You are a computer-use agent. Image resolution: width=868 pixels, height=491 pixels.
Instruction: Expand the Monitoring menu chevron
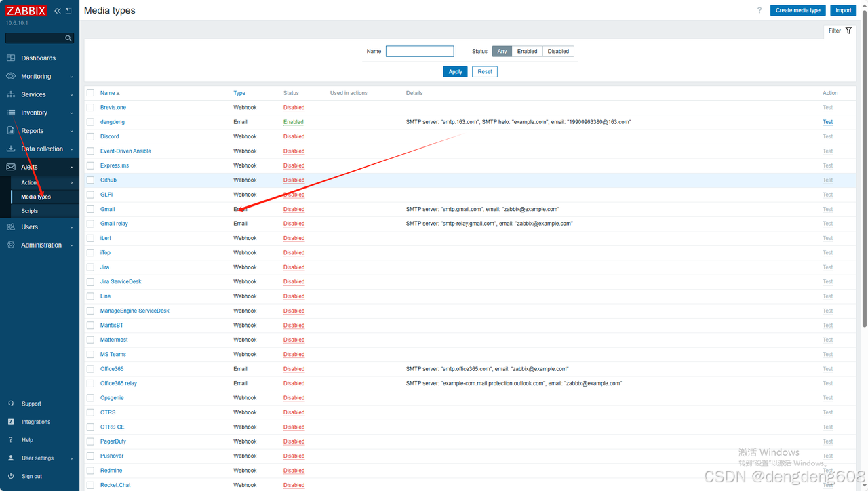pos(72,77)
